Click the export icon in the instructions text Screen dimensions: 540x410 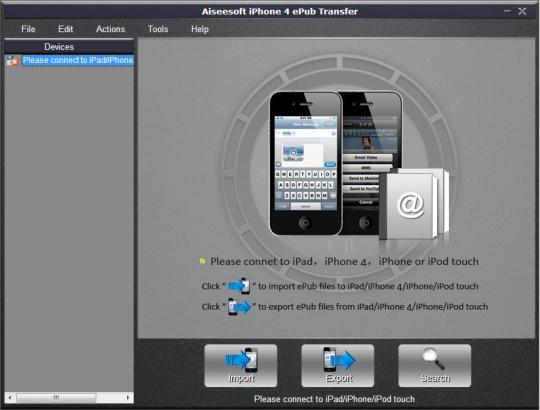[x=239, y=306]
